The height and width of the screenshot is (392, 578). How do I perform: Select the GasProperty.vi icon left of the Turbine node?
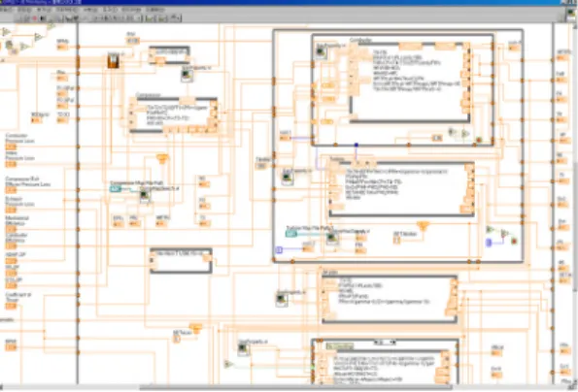288,179
